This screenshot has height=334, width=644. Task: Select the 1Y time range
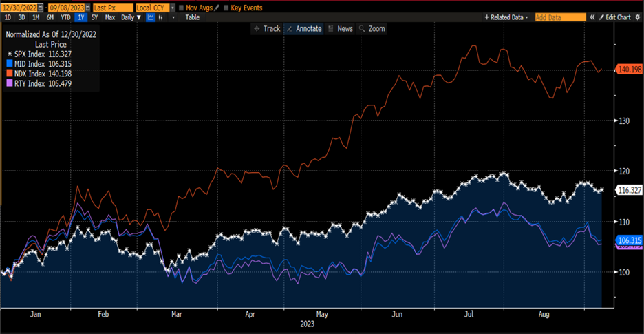click(x=81, y=17)
